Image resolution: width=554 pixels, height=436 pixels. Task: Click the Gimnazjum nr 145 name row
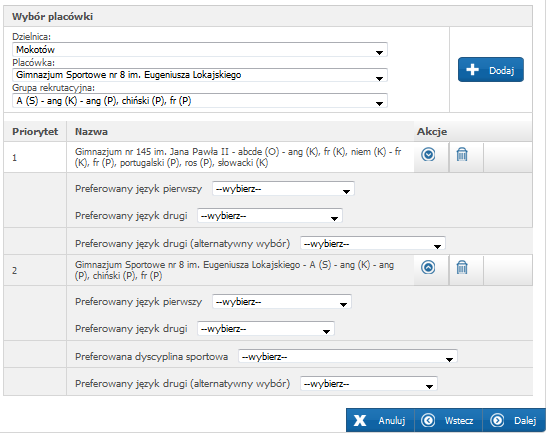(240, 157)
